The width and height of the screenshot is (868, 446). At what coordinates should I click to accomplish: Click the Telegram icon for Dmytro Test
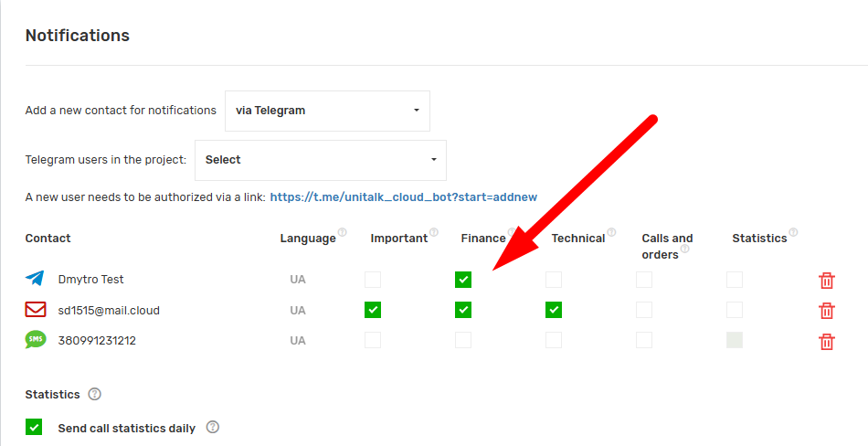36,279
